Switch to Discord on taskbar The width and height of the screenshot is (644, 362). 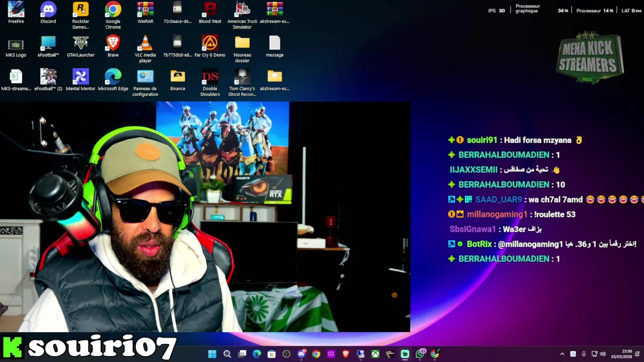point(301,354)
